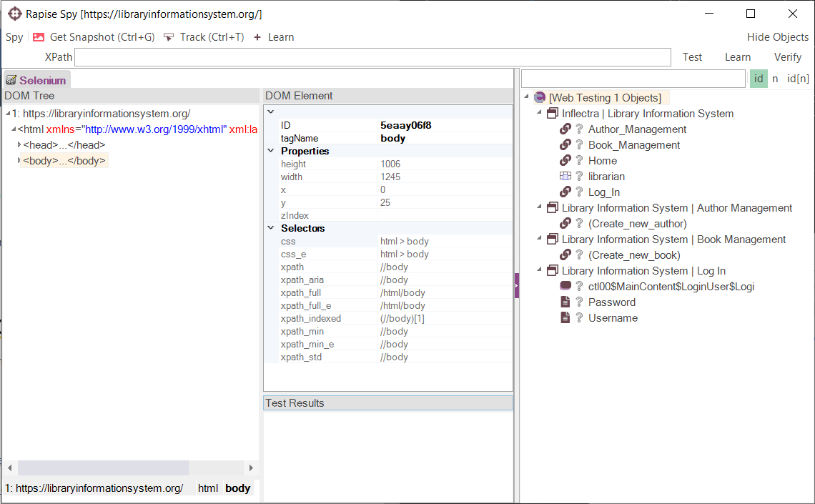
Task: Select the xpath_indexed value (//body)[1]
Action: (x=402, y=319)
